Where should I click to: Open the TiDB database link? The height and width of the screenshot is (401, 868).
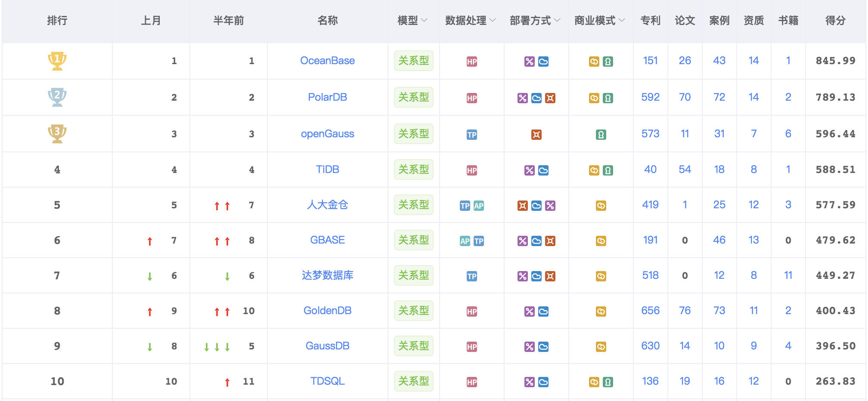(x=328, y=170)
